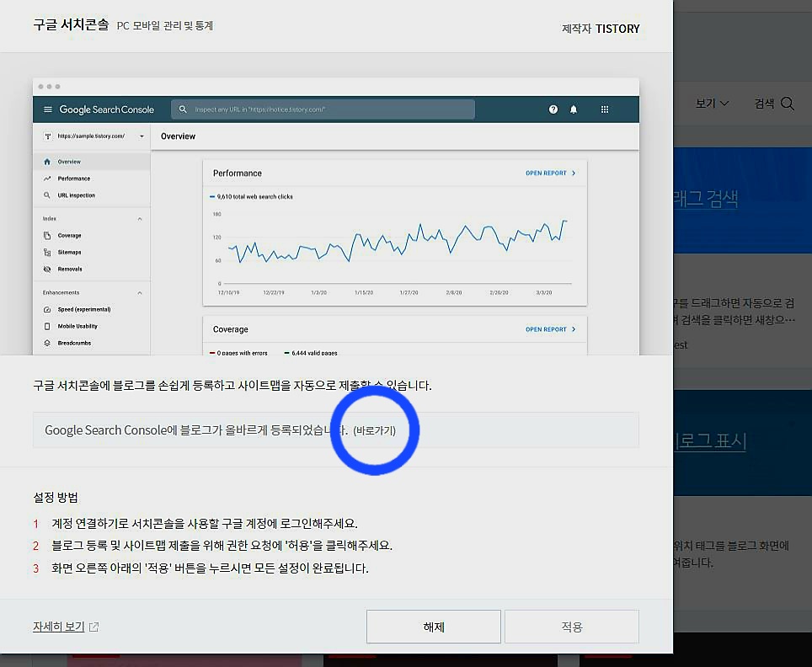
Task: Click the 해제 button
Action: 434,627
